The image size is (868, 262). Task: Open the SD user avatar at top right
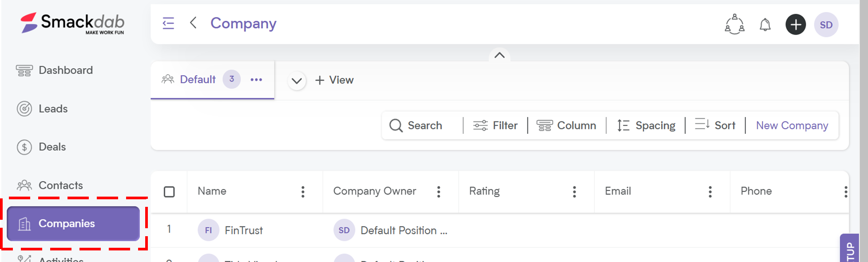click(826, 24)
